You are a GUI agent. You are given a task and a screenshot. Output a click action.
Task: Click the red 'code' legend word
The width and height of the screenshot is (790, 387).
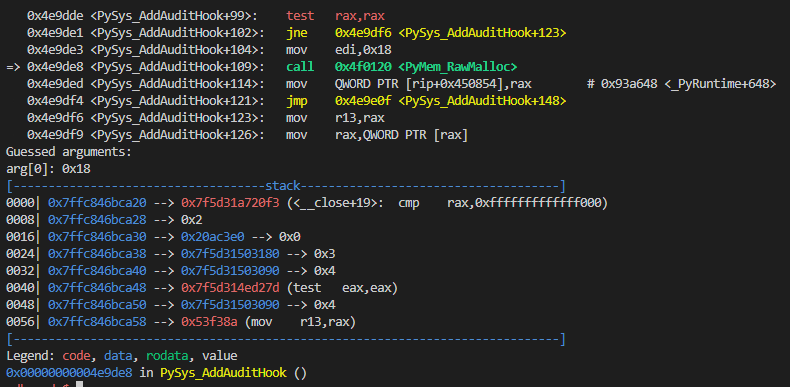[x=77, y=356]
